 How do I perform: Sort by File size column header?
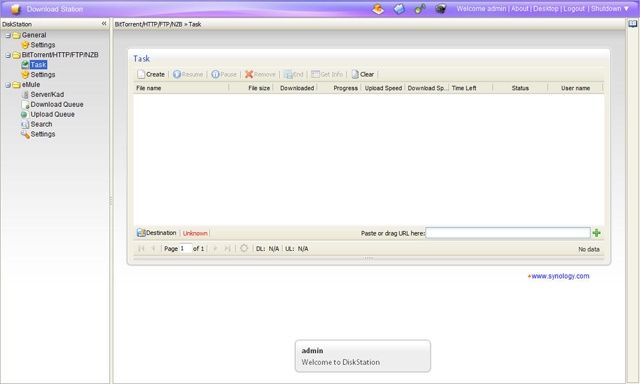(251, 88)
